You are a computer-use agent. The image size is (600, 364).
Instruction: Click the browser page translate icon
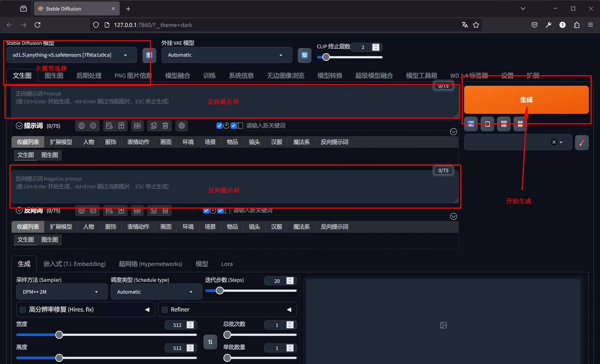(x=465, y=25)
